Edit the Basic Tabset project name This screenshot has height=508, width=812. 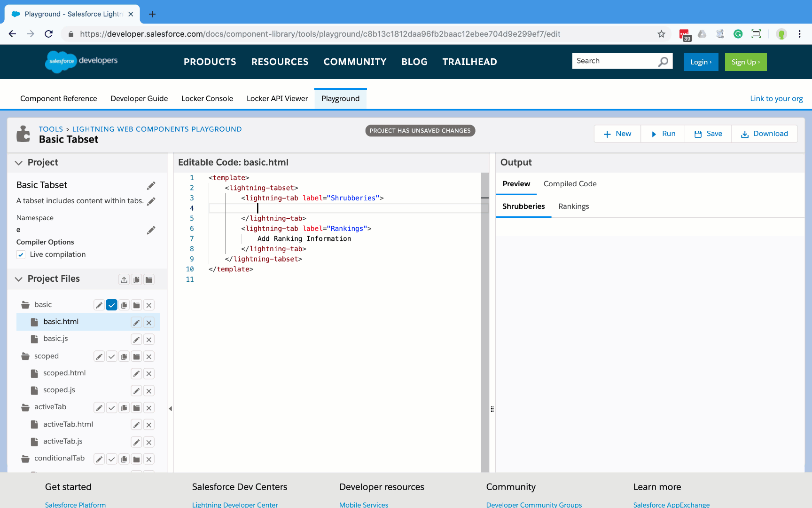[x=151, y=186]
